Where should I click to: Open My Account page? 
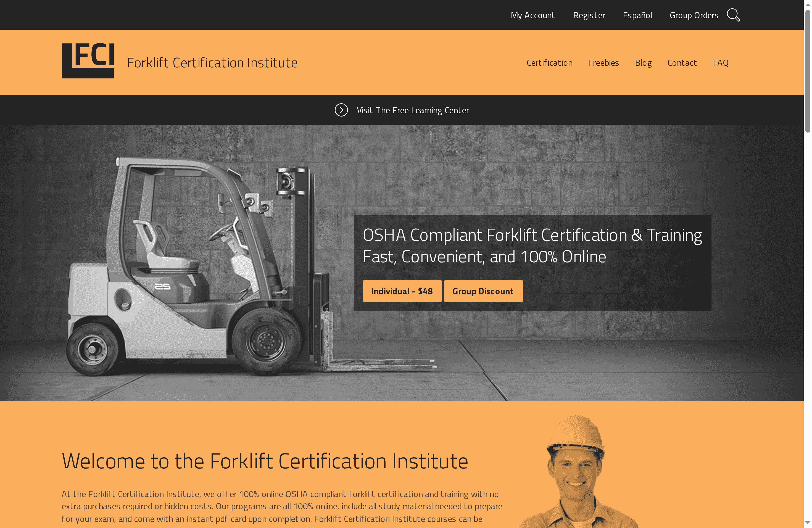(532, 15)
